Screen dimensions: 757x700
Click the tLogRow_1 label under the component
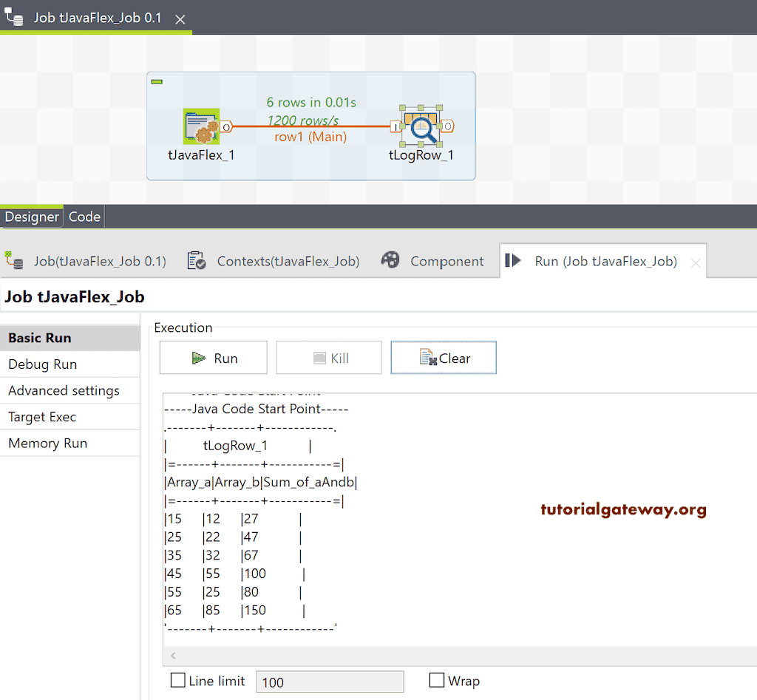point(421,155)
